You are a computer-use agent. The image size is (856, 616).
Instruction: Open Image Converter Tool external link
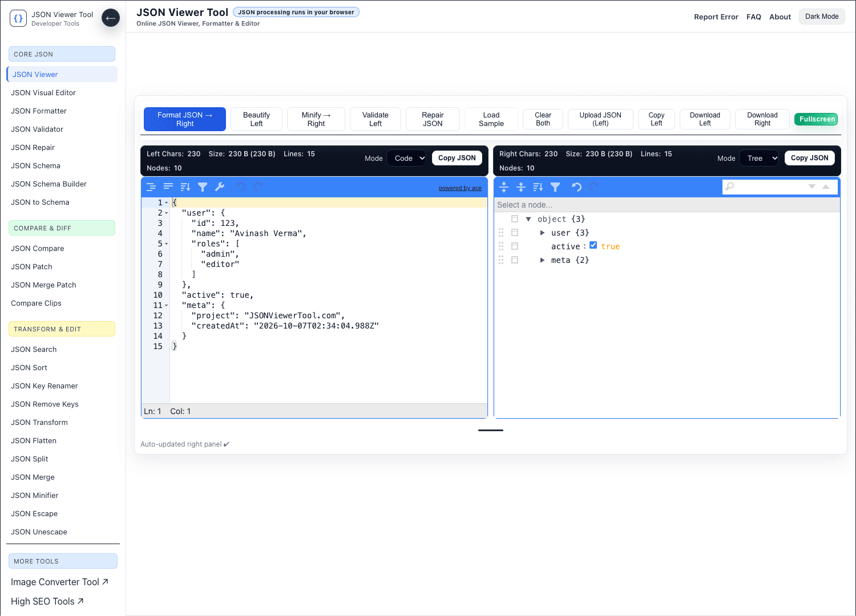[x=59, y=582]
